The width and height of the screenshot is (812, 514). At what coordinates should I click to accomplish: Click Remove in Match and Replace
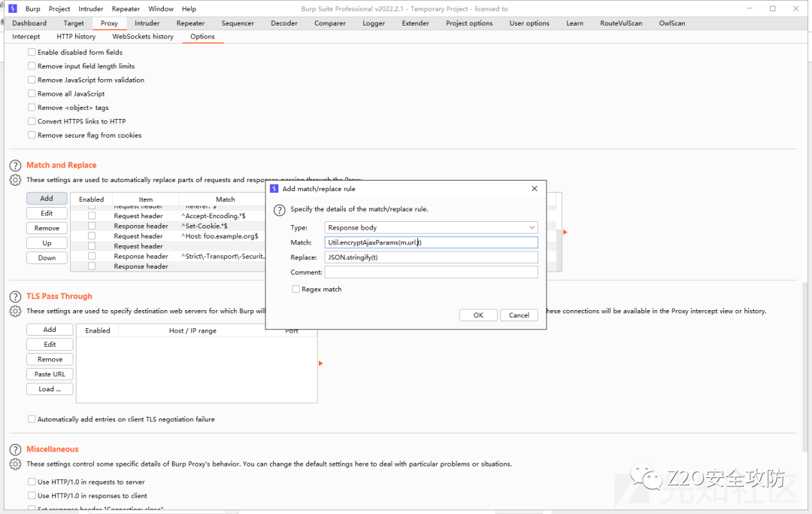(x=47, y=229)
